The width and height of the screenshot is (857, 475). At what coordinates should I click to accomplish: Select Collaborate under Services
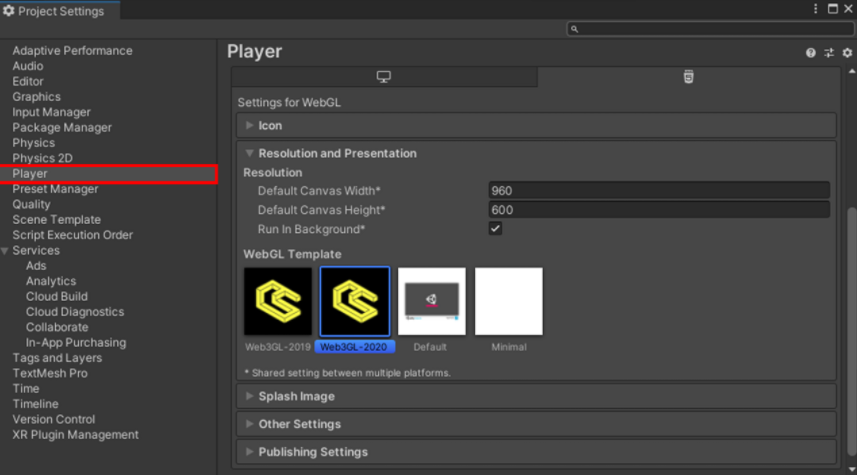coord(57,327)
